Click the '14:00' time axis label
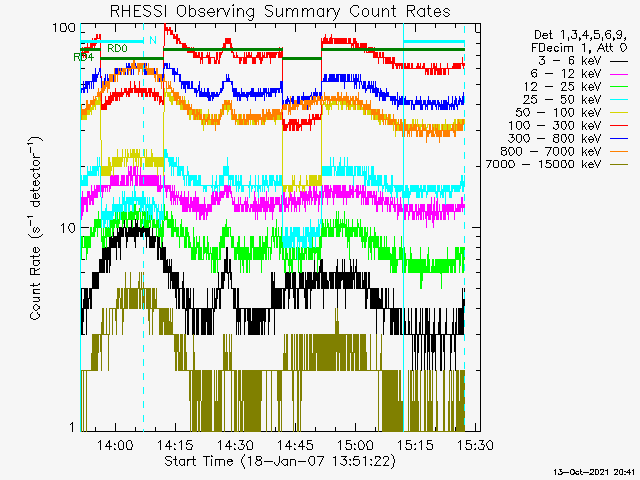The height and width of the screenshot is (480, 640). (x=115, y=445)
